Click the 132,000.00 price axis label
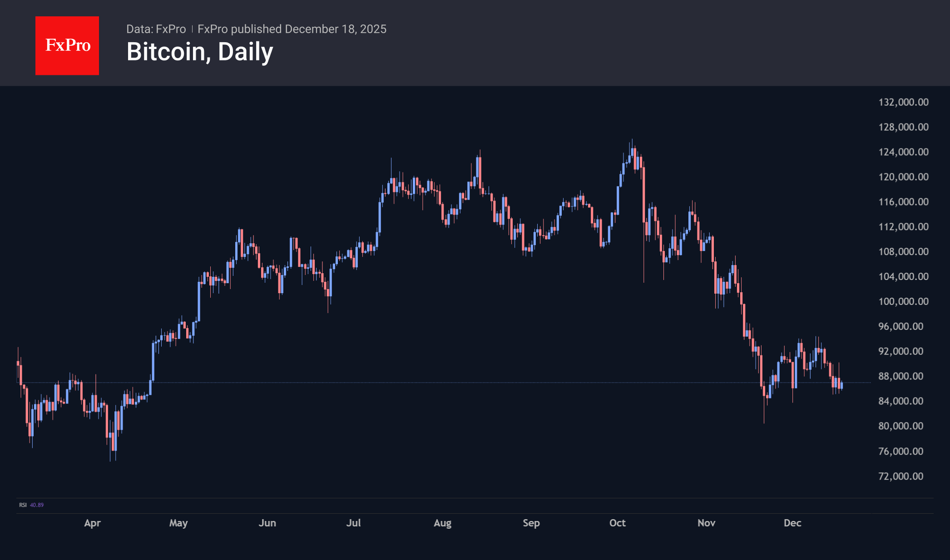The image size is (950, 560). click(903, 102)
